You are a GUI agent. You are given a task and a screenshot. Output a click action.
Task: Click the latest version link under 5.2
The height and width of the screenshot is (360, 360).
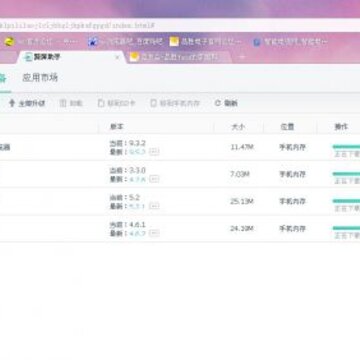tap(137, 206)
